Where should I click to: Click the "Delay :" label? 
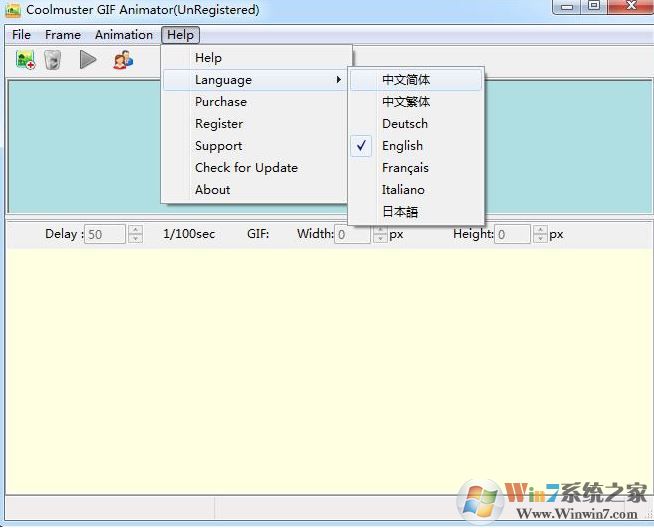coord(64,234)
